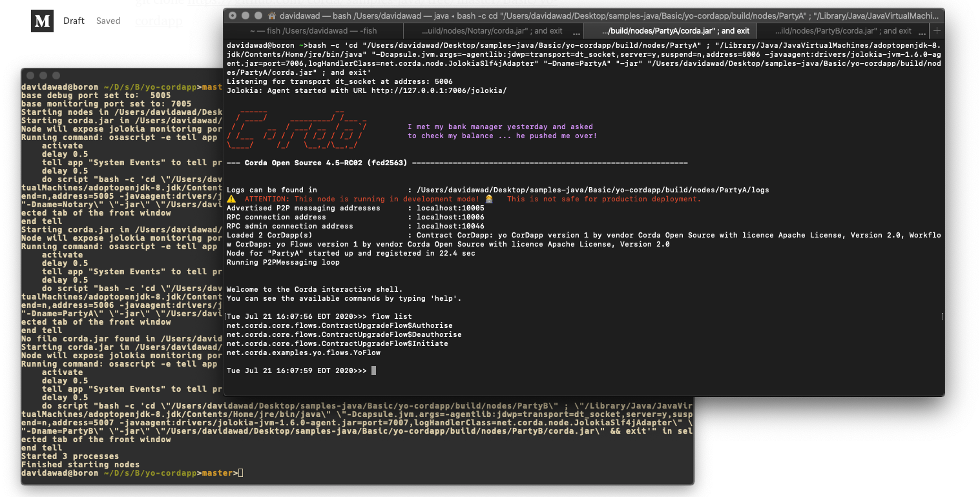
Task: Click 'net.corda.examples.yo.flows.YoFlow' line
Action: pos(304,352)
